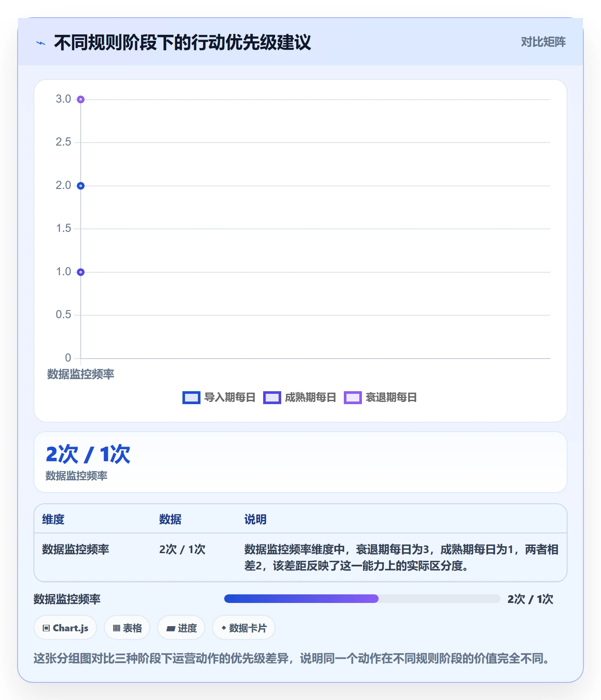Click the diamond icon in the 数据卡片 tag
The image size is (601, 700).
224,628
